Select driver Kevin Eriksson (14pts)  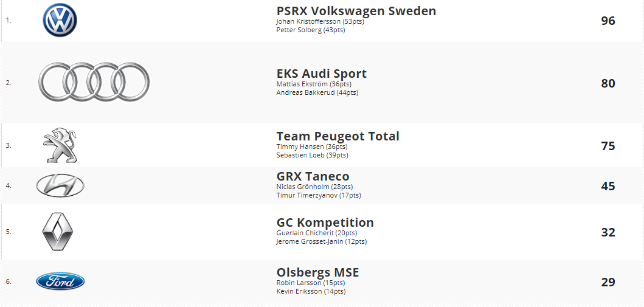311,291
